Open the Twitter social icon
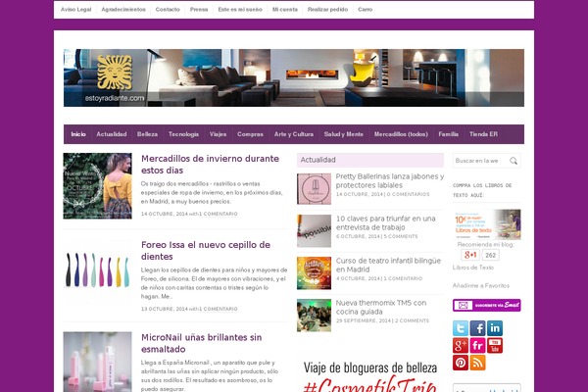588x392 pixels. click(461, 328)
